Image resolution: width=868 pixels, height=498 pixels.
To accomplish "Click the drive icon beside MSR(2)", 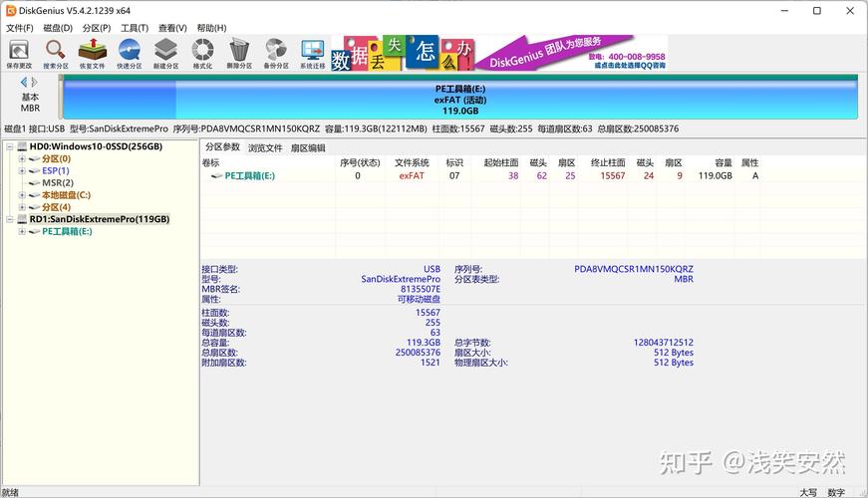I will (x=34, y=183).
